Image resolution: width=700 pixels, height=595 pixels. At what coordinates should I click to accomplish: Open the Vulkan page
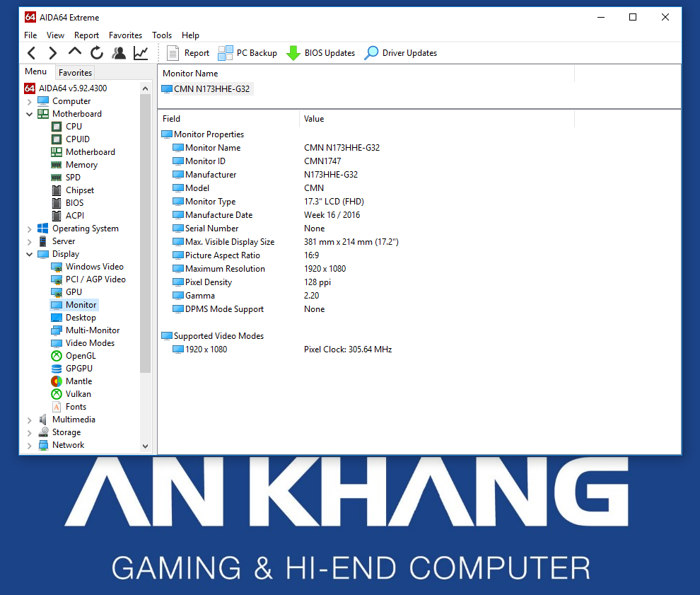pyautogui.click(x=71, y=394)
